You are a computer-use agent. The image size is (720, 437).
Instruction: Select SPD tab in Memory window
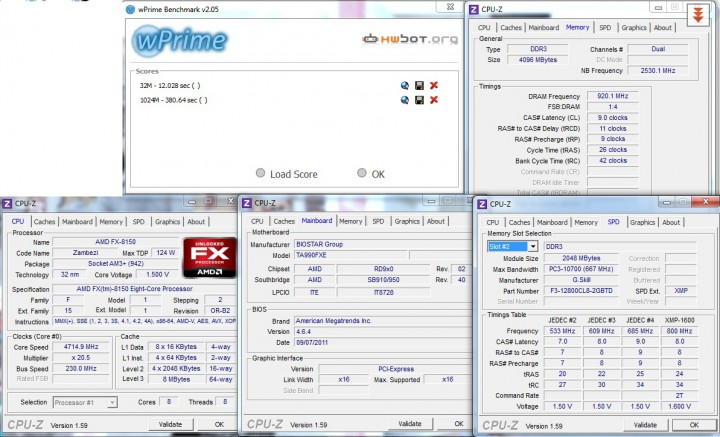click(x=605, y=28)
